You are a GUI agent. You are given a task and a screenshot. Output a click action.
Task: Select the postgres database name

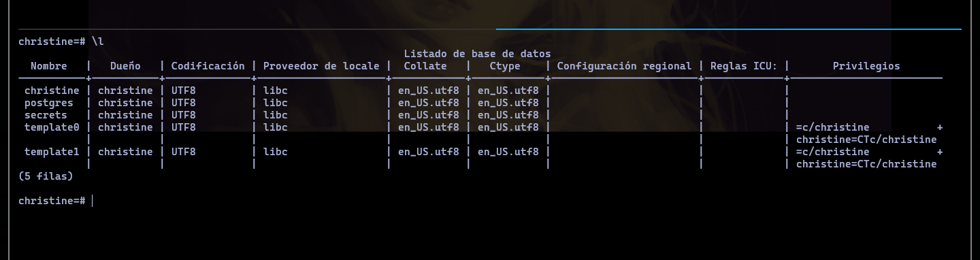point(49,103)
